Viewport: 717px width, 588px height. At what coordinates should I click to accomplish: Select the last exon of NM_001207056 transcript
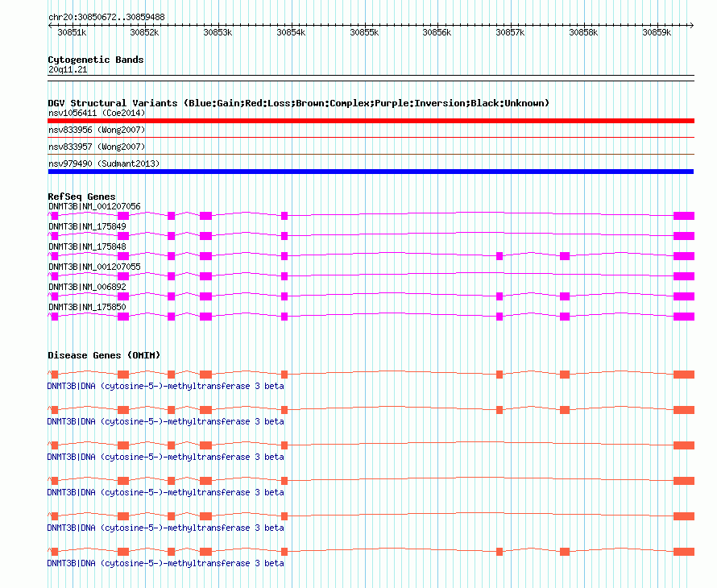[684, 216]
